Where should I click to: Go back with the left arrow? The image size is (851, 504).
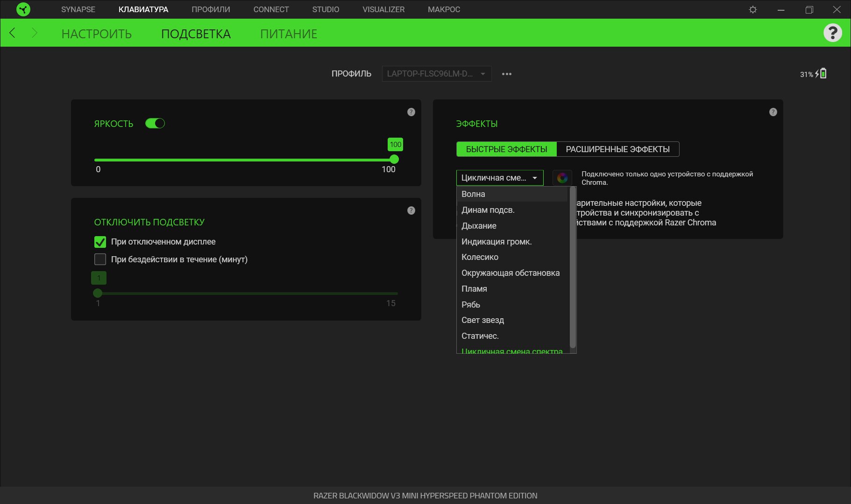pyautogui.click(x=13, y=33)
